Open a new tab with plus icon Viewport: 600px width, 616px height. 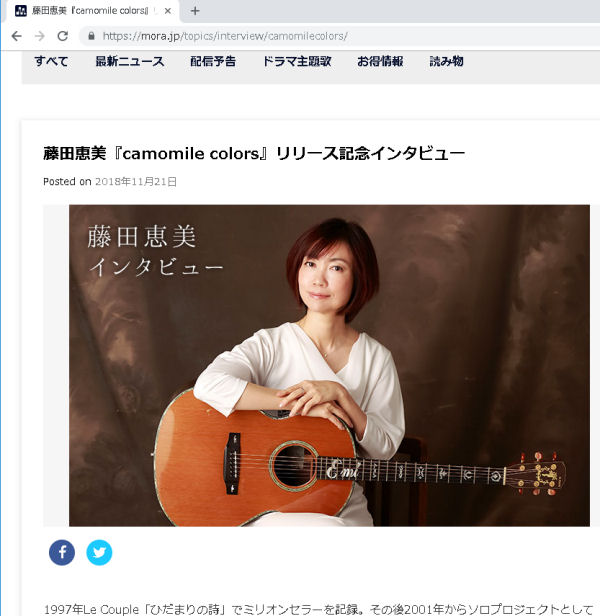click(x=195, y=11)
